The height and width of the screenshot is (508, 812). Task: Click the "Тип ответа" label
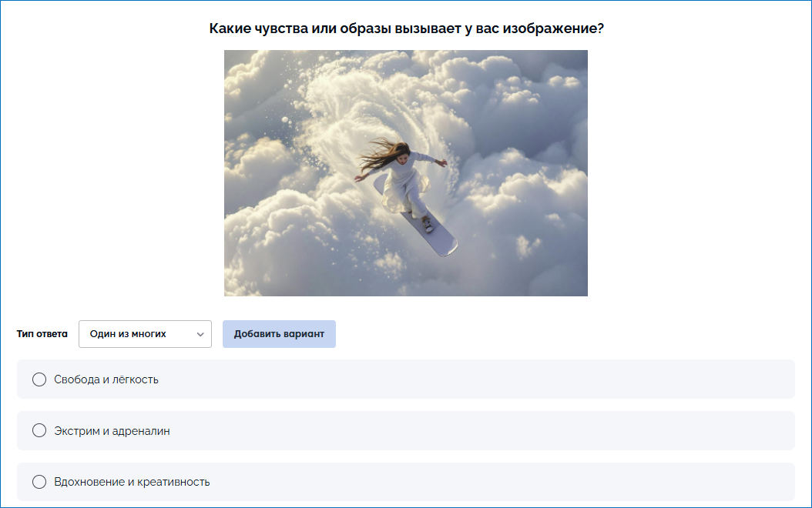point(42,334)
